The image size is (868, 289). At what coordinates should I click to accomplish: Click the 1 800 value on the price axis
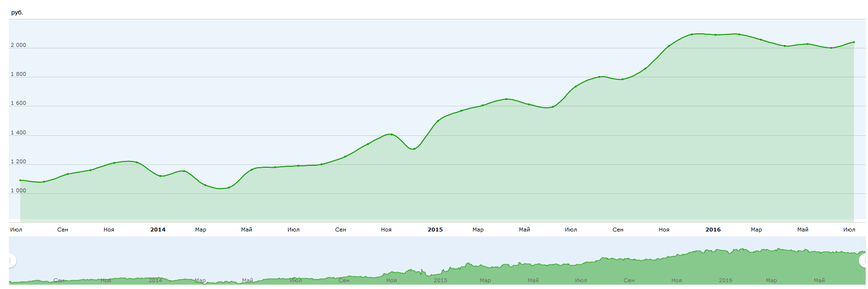pos(18,74)
